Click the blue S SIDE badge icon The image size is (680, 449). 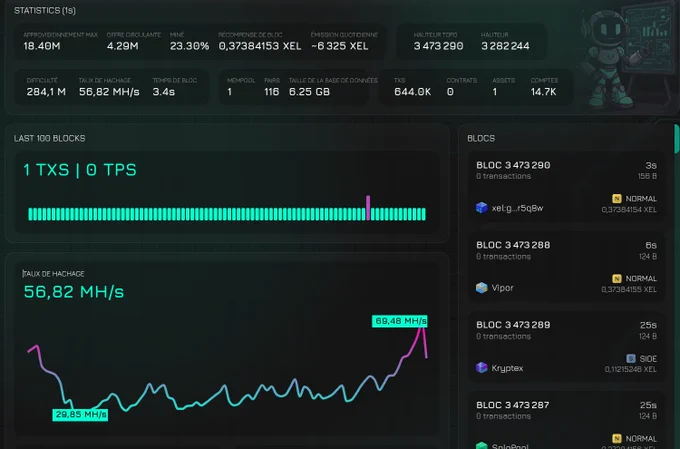[631, 358]
